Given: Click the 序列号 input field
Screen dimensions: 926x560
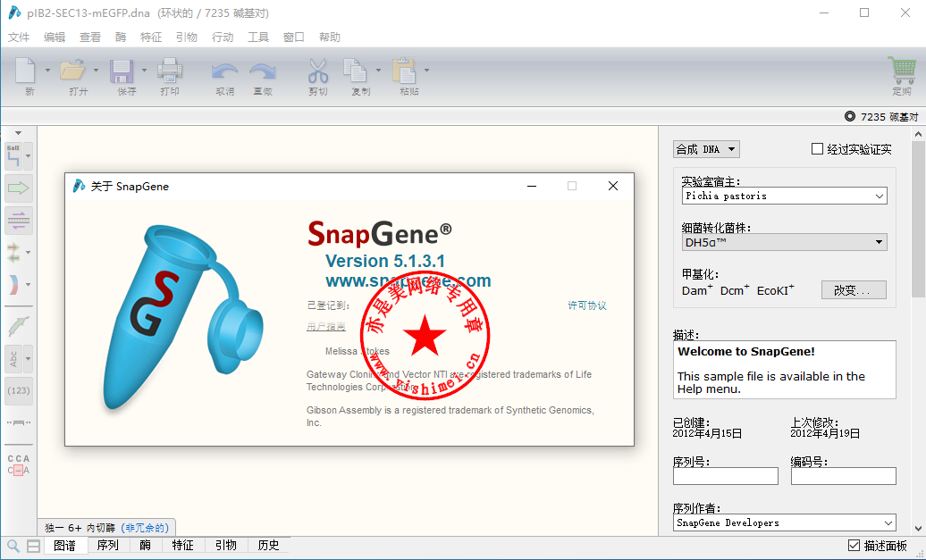Looking at the screenshot, I should click(725, 476).
